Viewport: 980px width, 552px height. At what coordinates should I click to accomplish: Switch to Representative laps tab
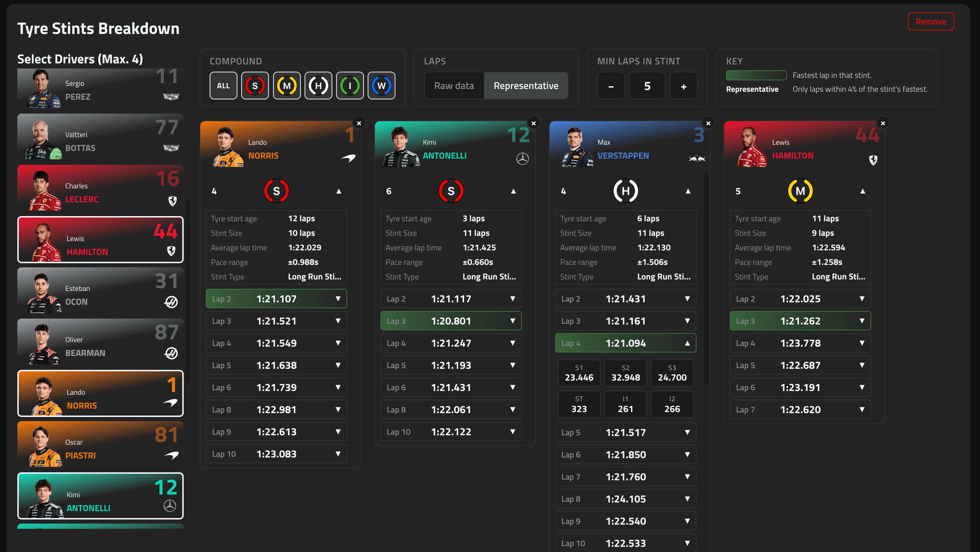tap(526, 86)
